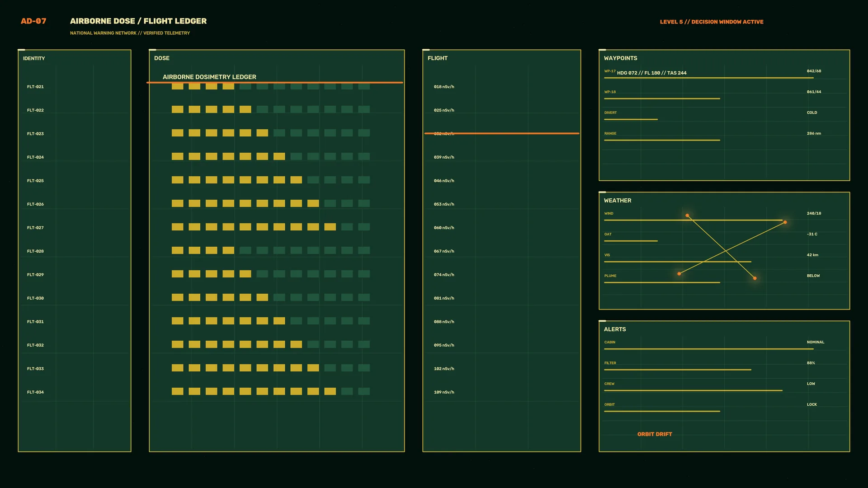The height and width of the screenshot is (488, 868).
Task: Select flight FLT-026 in the identity list
Action: point(35,204)
